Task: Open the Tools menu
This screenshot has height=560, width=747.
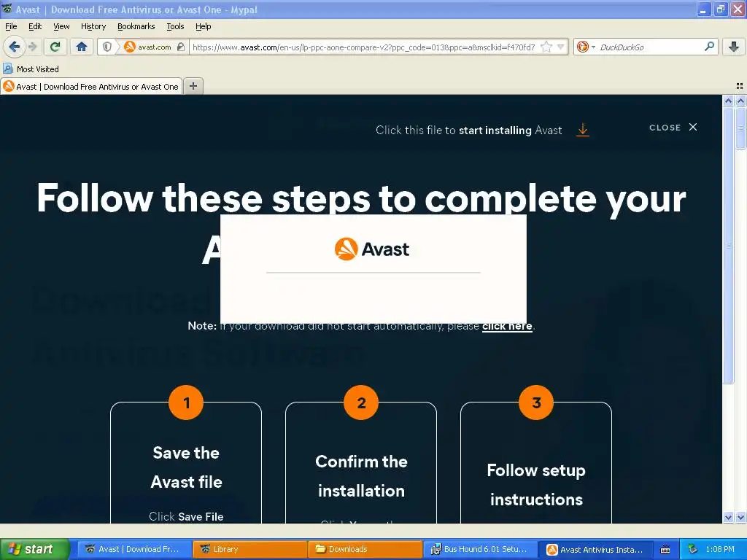Action: [x=175, y=26]
